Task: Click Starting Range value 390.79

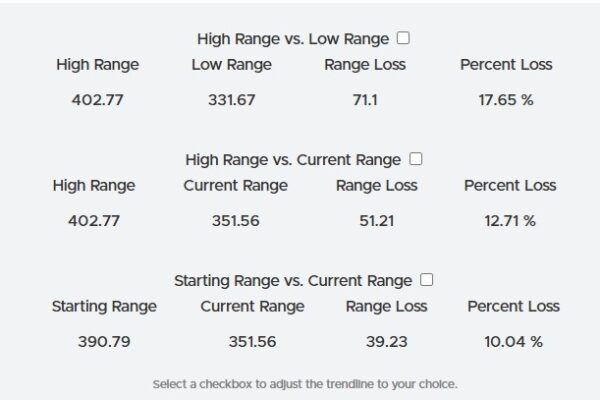Action: click(104, 342)
